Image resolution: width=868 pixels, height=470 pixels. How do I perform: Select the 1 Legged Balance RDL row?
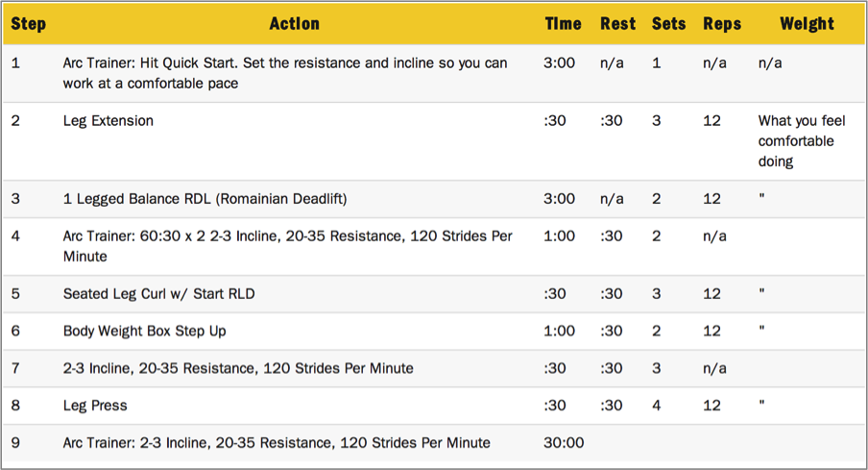coord(434,199)
